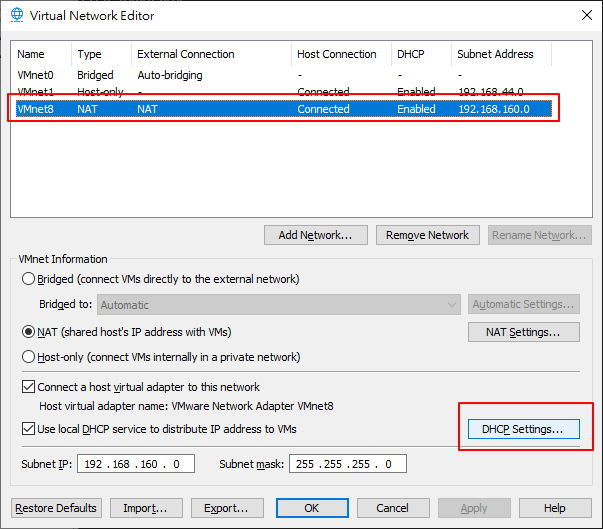Click the Bridged type cell of VMnet0
The width and height of the screenshot is (603, 529).
point(95,75)
